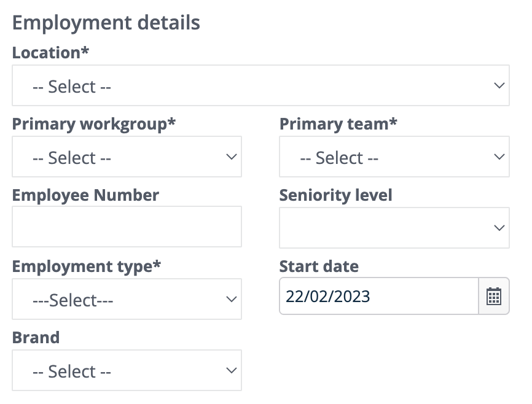Focus the Employee Number text field
Screen dimensions: 532x404
click(x=127, y=227)
